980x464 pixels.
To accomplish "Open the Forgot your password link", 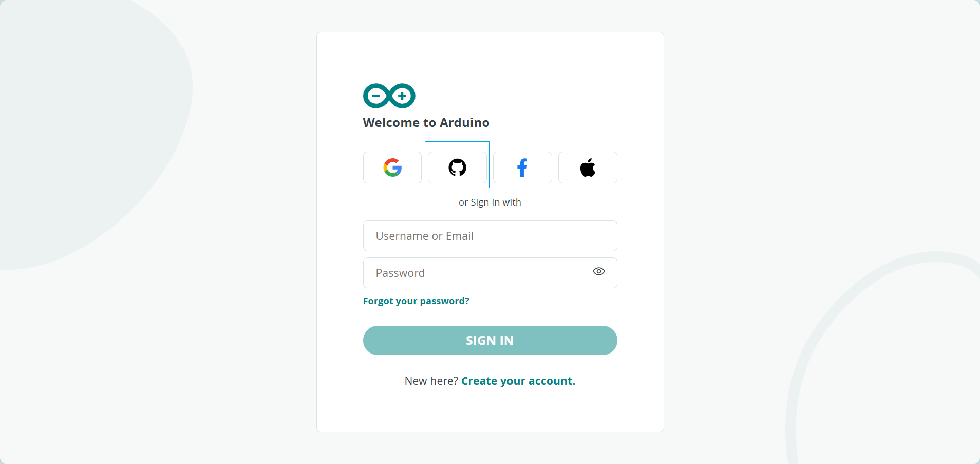I will tap(416, 301).
